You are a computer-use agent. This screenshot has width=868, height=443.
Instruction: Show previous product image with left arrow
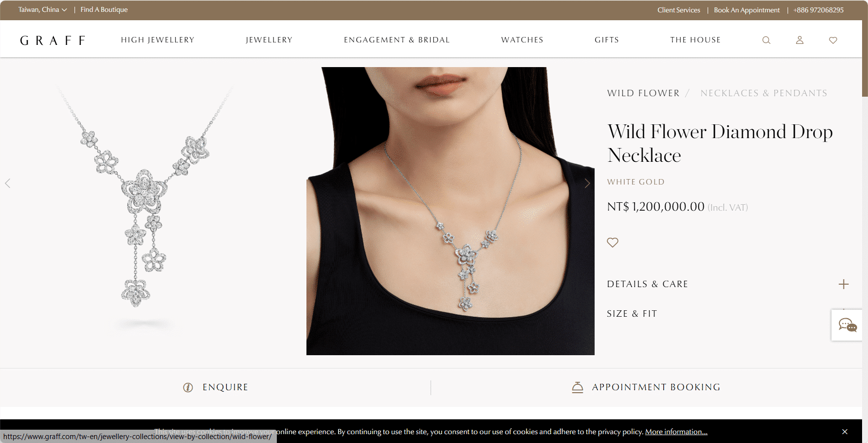(7, 184)
